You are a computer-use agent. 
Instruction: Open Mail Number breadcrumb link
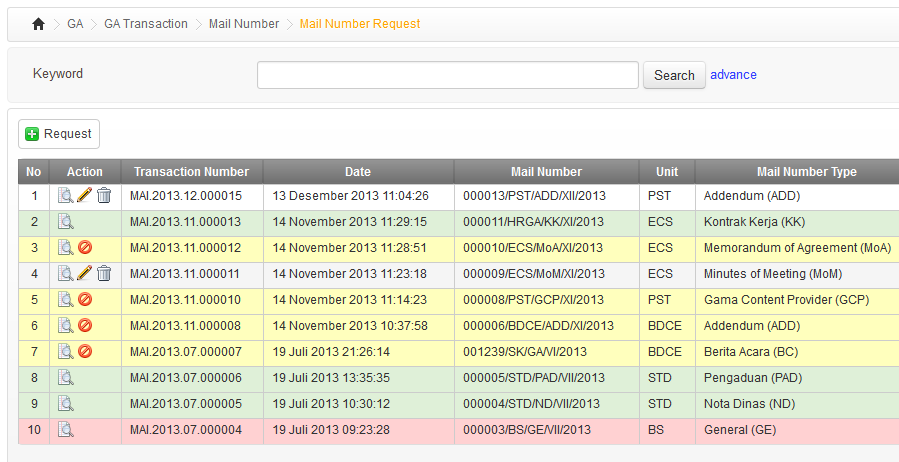click(x=244, y=24)
